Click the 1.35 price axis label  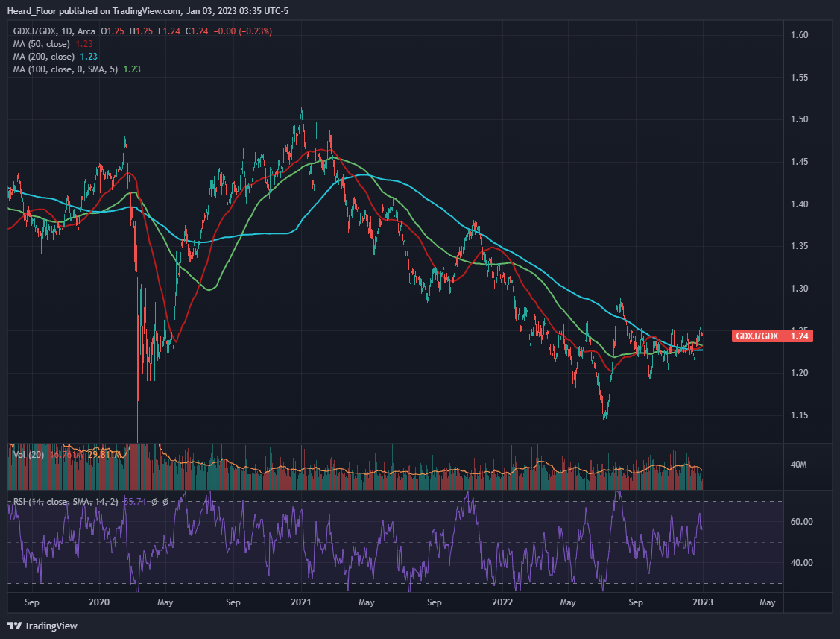799,246
